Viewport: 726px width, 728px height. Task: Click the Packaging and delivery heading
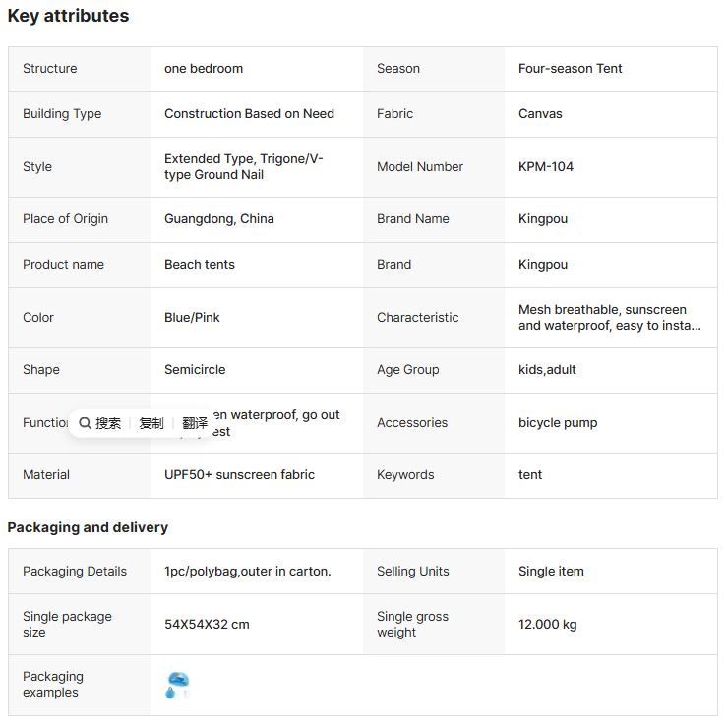tap(88, 527)
